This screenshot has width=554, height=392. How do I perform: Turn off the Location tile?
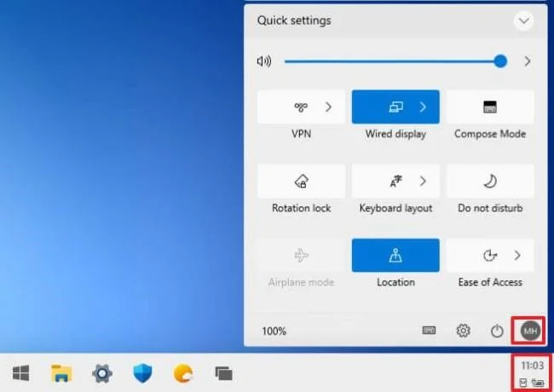coord(395,256)
